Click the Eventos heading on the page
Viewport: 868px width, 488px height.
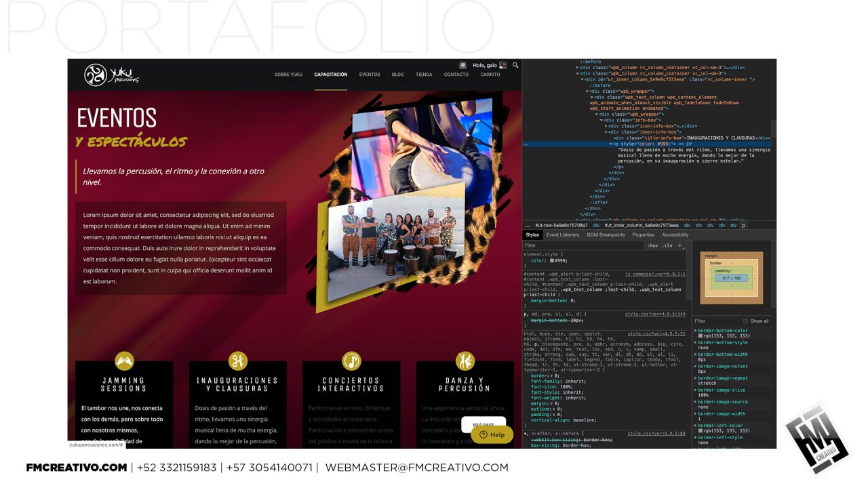pos(117,118)
